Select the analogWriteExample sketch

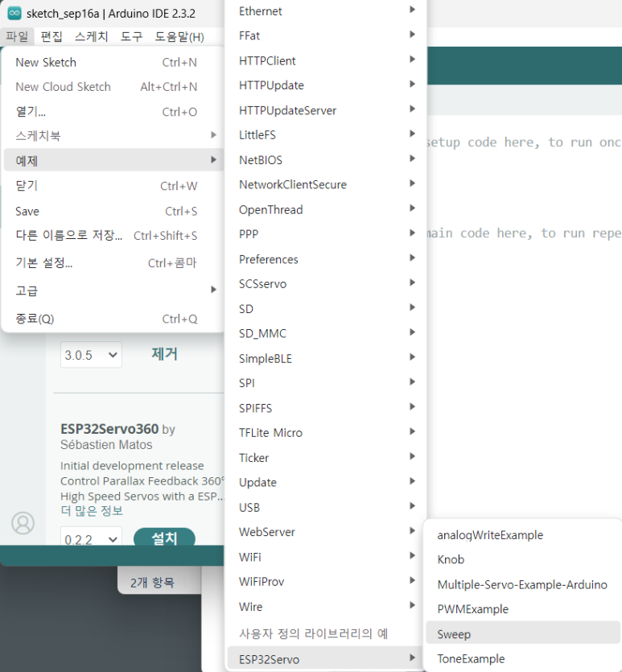[523, 535]
